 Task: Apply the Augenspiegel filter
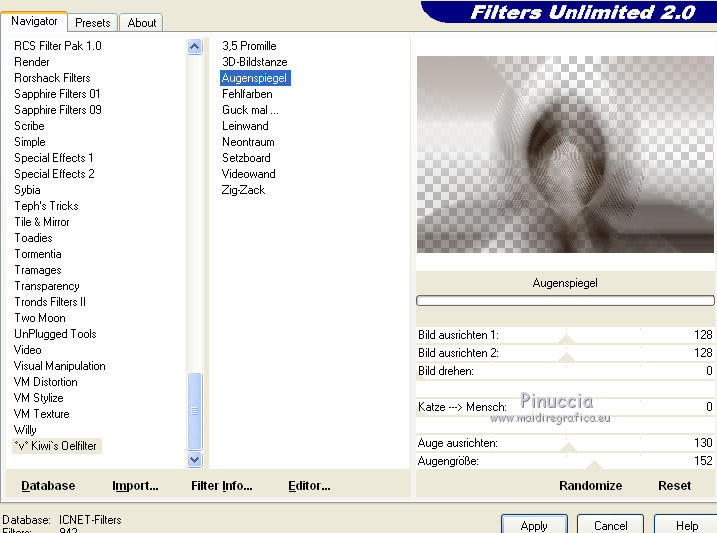(x=534, y=524)
